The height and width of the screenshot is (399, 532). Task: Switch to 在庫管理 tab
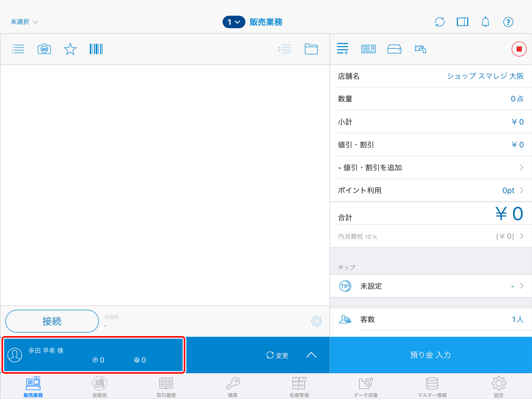click(x=299, y=387)
